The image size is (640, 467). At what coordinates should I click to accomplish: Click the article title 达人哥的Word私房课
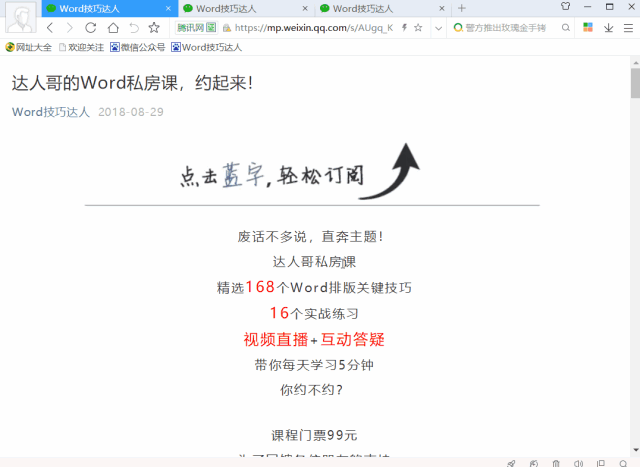133,83
